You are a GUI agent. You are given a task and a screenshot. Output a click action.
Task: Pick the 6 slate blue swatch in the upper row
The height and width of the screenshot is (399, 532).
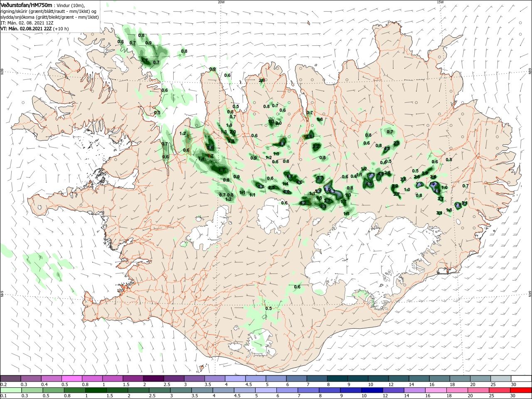coord(296,378)
